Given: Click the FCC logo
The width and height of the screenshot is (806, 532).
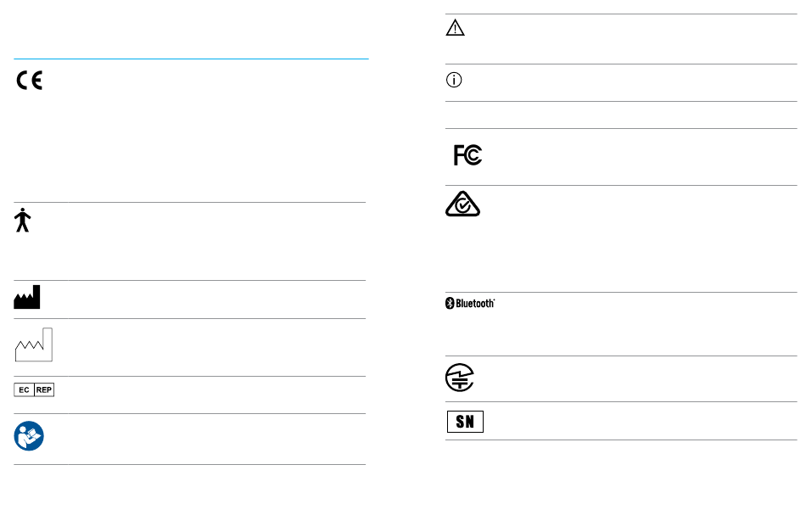Looking at the screenshot, I should pyautogui.click(x=467, y=155).
